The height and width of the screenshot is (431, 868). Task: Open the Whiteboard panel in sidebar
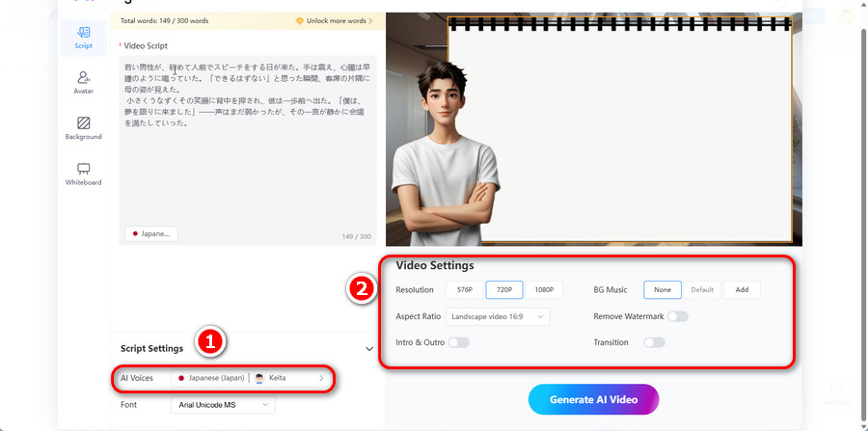click(x=83, y=173)
